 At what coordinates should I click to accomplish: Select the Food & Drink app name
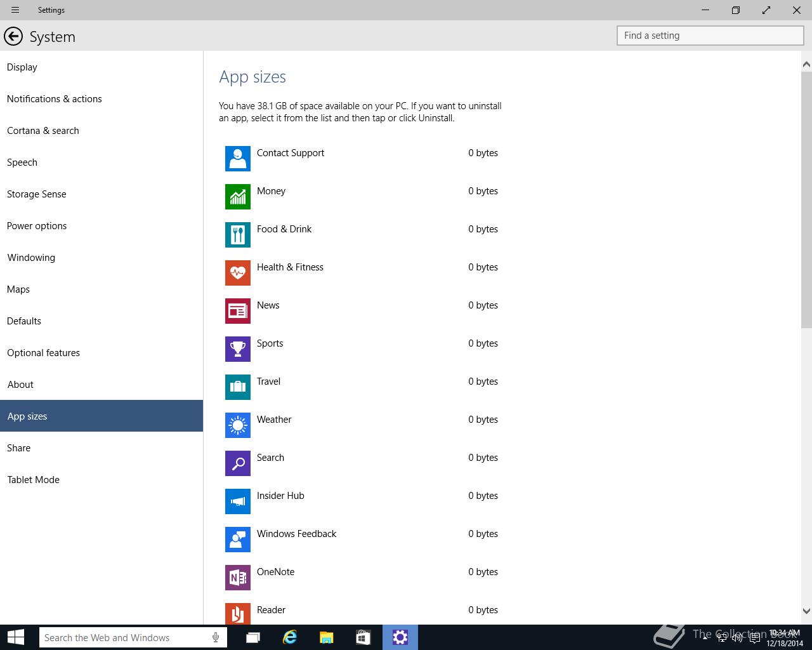coord(284,229)
